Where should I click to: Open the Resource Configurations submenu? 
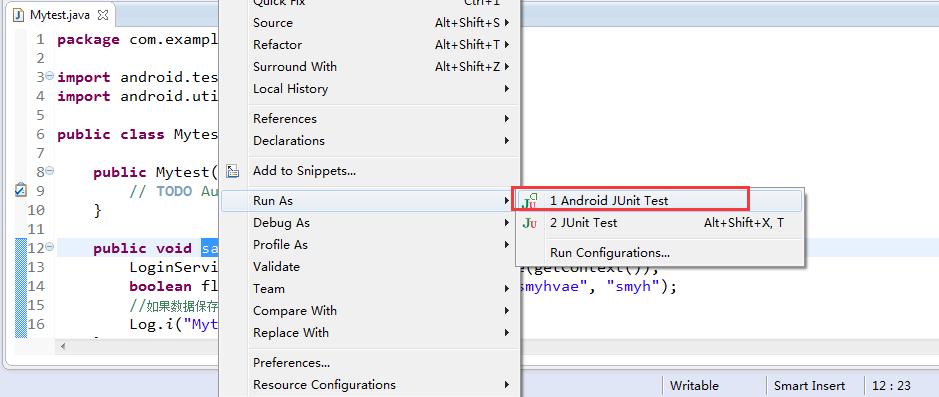pyautogui.click(x=369, y=384)
